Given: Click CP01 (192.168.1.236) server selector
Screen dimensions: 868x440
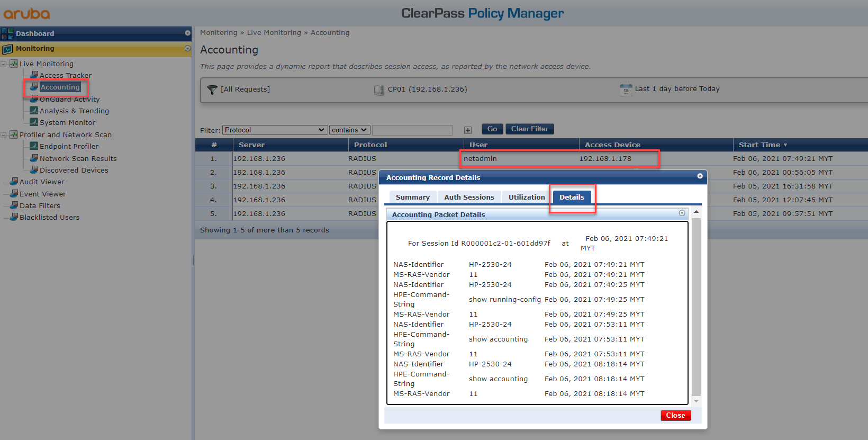Looking at the screenshot, I should (427, 89).
